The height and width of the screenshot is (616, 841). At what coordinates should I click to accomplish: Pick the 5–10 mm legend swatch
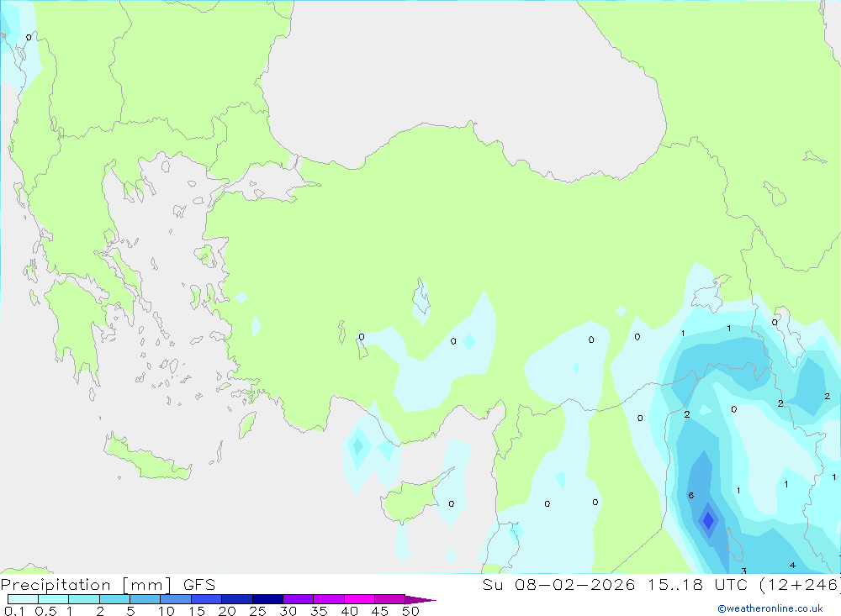click(145, 599)
